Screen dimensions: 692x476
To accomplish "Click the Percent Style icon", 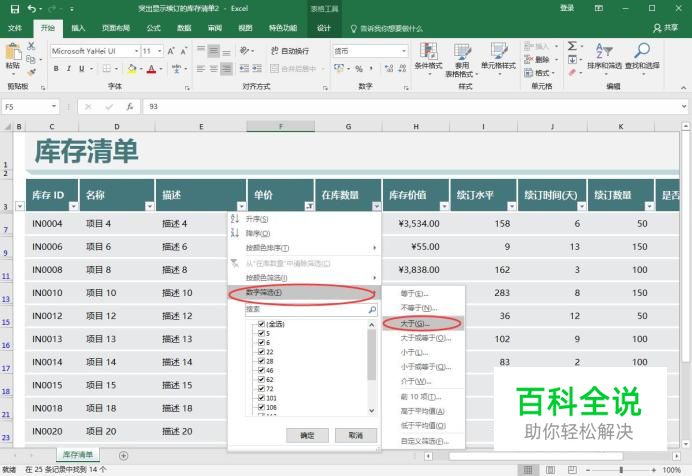I will point(359,68).
